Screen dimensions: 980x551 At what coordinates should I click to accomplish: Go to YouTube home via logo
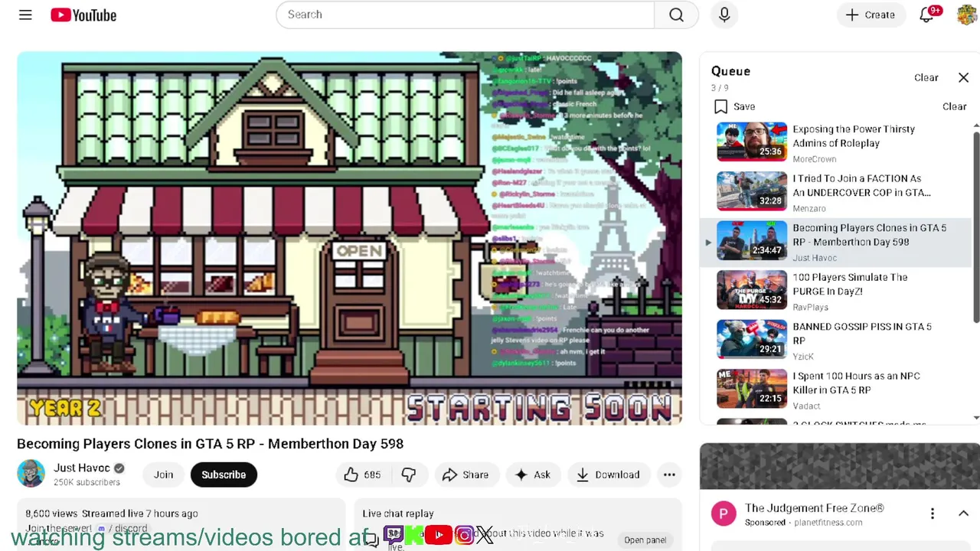point(83,15)
